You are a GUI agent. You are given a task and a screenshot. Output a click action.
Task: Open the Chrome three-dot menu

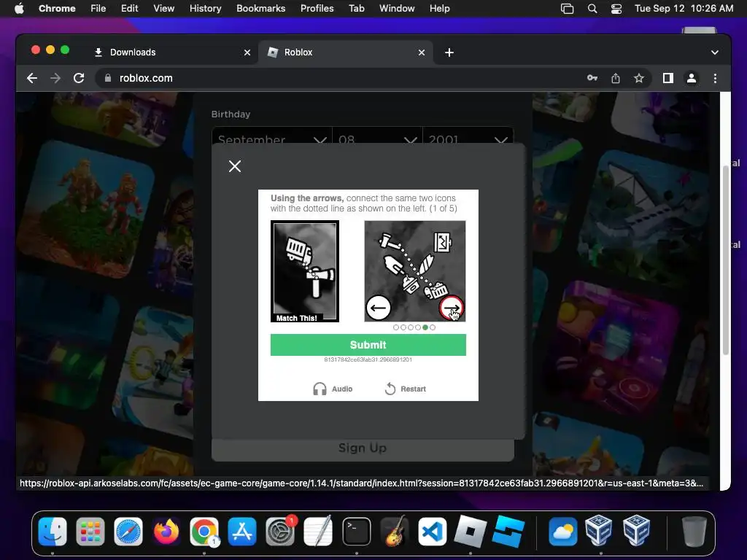pyautogui.click(x=715, y=78)
